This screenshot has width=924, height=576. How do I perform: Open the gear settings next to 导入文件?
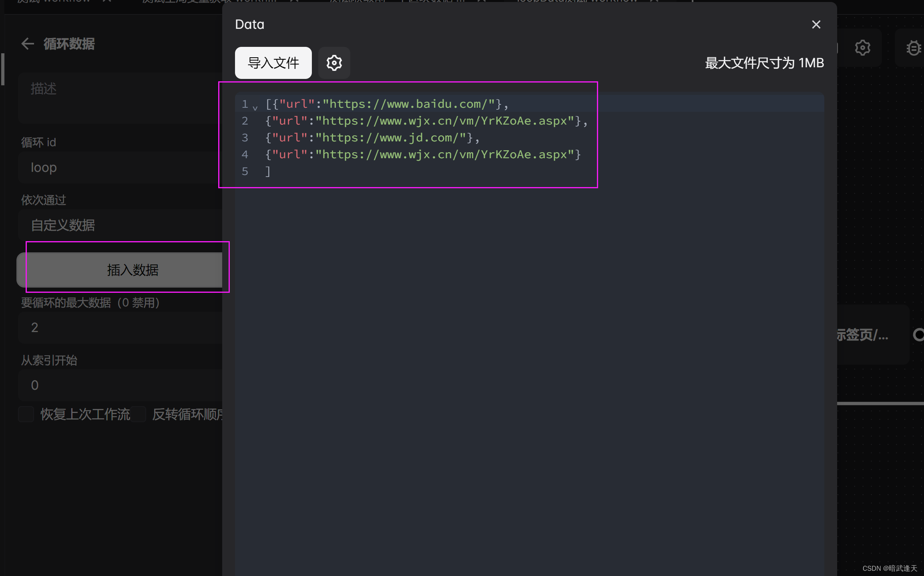pos(334,63)
